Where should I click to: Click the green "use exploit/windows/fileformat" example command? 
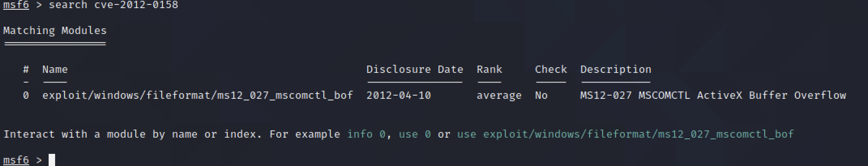coord(625,134)
